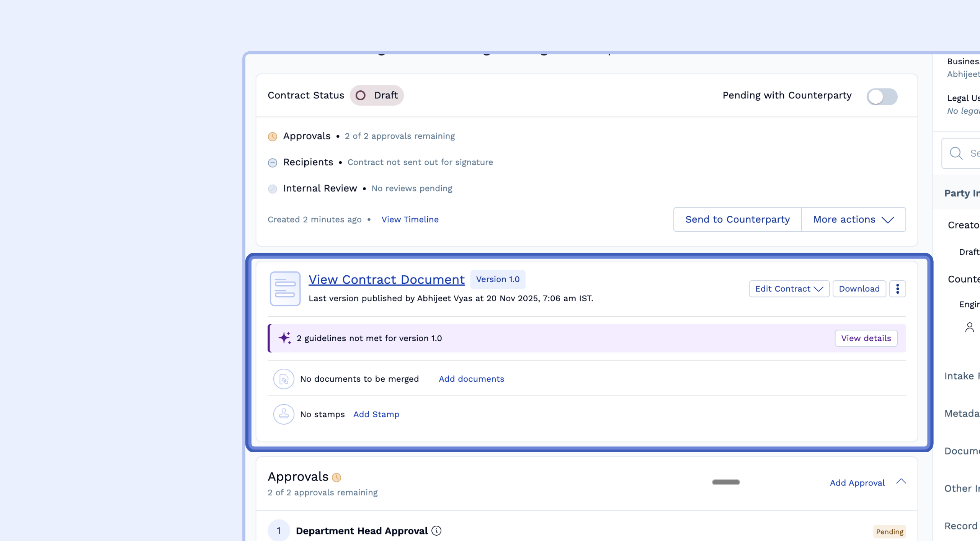The height and width of the screenshot is (541, 980).
Task: Collapse the Approvals section chevron
Action: (901, 482)
